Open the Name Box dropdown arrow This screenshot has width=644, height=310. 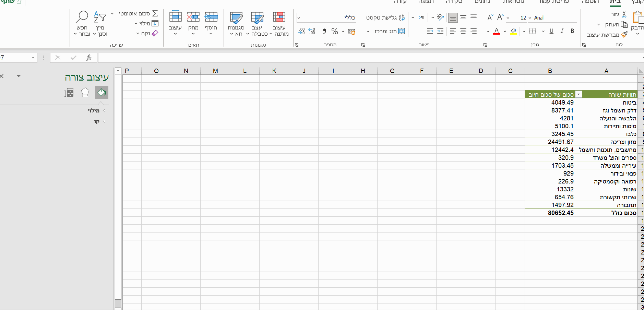[33, 58]
